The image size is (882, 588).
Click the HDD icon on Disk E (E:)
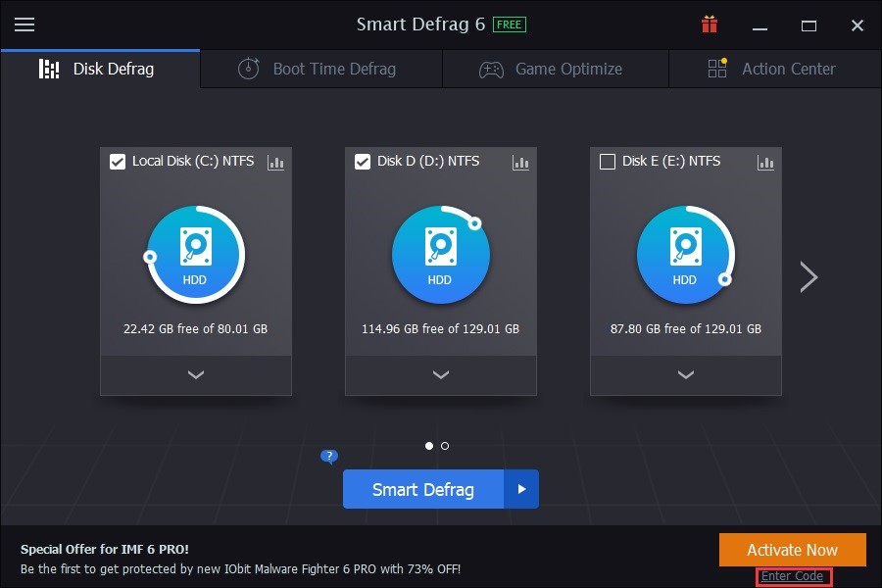(x=685, y=253)
